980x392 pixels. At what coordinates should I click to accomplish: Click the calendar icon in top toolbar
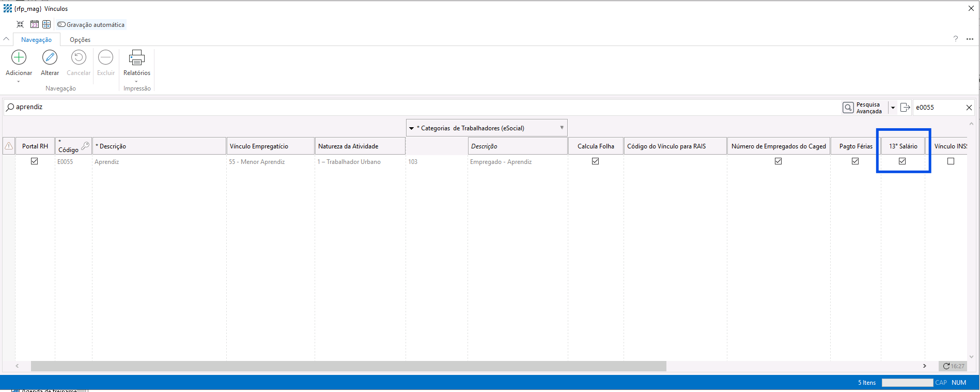click(x=35, y=24)
